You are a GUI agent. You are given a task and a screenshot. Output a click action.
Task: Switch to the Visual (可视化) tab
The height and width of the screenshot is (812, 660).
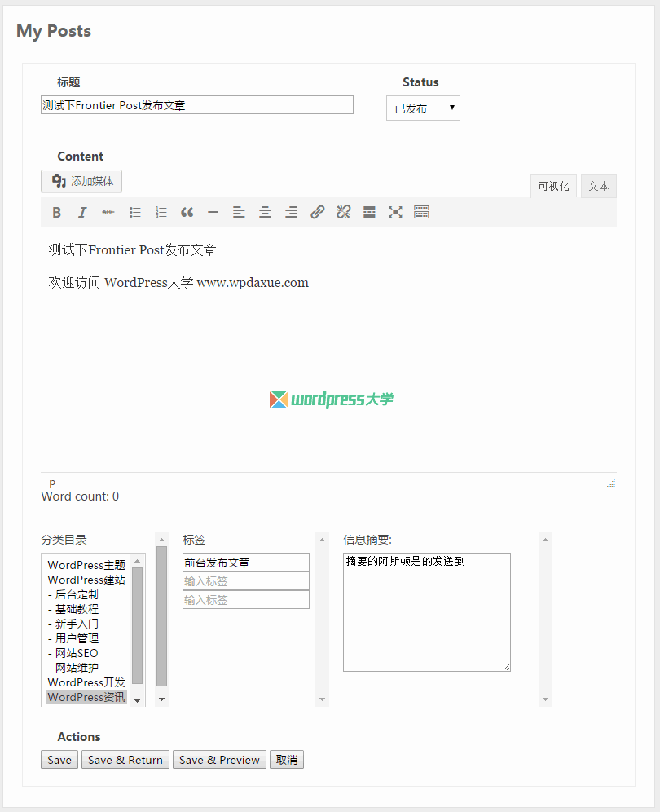coord(553,186)
